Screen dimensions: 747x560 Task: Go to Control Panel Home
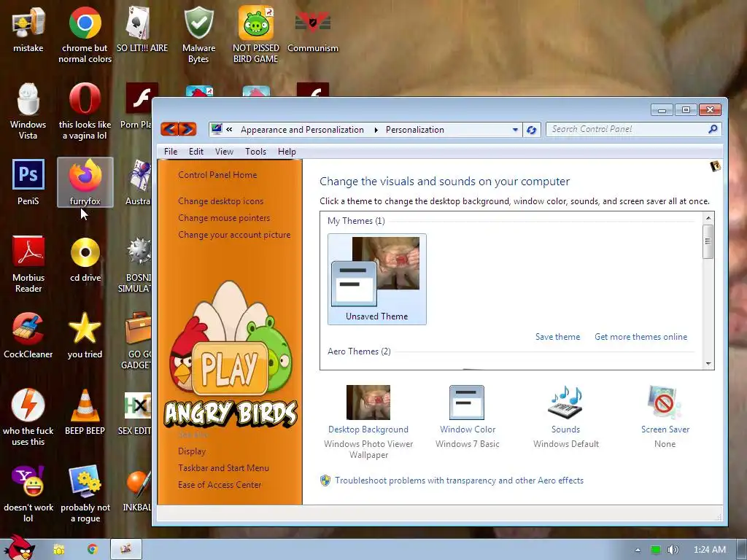(217, 175)
